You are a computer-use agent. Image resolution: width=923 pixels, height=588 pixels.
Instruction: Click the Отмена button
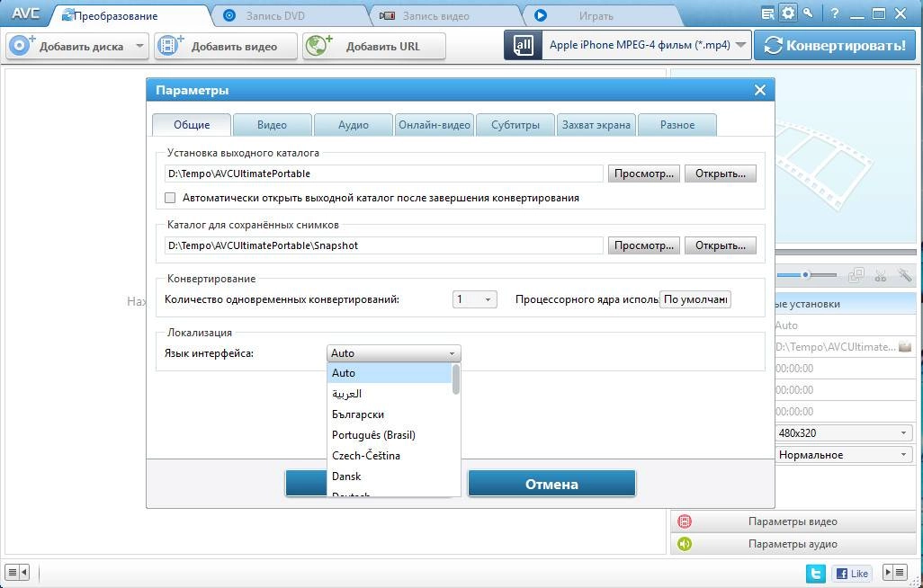click(x=551, y=484)
